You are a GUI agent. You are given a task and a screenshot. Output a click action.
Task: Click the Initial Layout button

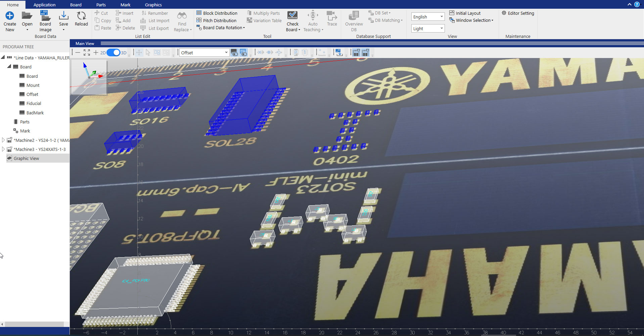tap(465, 13)
